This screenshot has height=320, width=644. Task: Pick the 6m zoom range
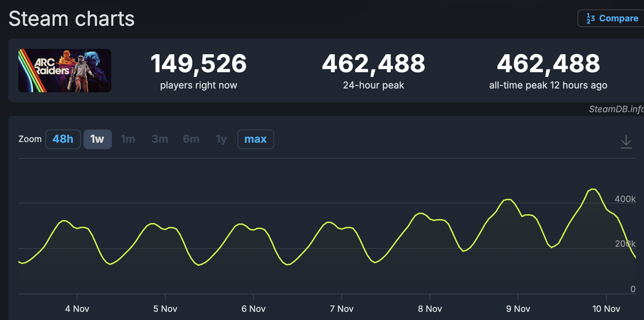(191, 139)
